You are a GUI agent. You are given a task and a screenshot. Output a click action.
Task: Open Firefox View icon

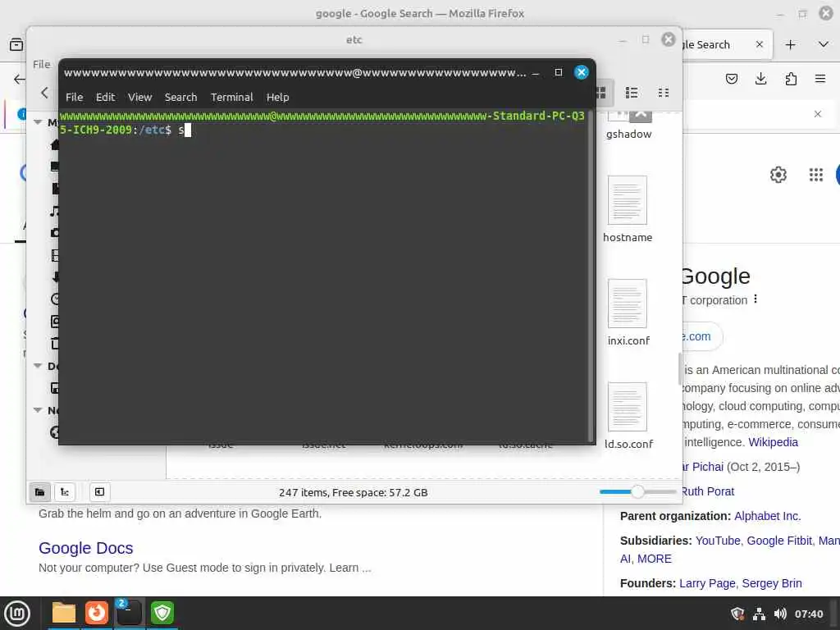[16, 44]
